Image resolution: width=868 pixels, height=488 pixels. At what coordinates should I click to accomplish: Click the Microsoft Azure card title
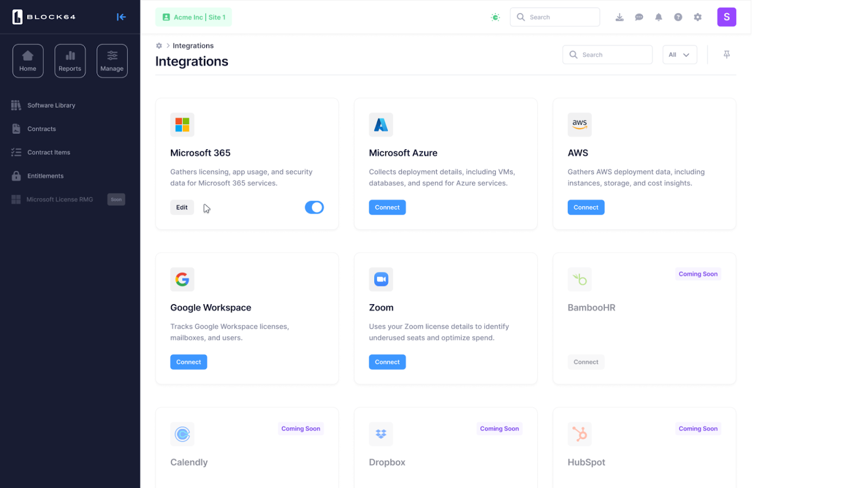[403, 153]
